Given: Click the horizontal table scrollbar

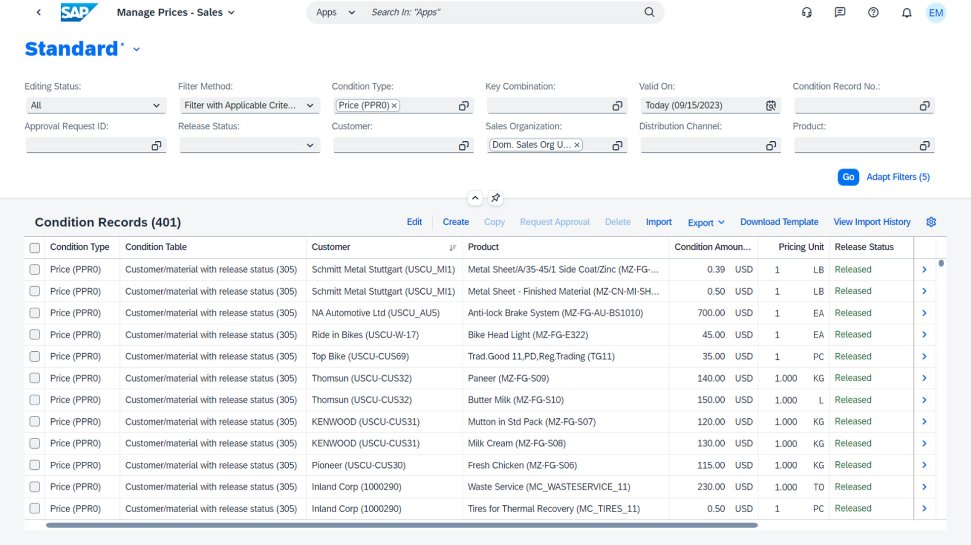Looking at the screenshot, I should tap(400, 524).
